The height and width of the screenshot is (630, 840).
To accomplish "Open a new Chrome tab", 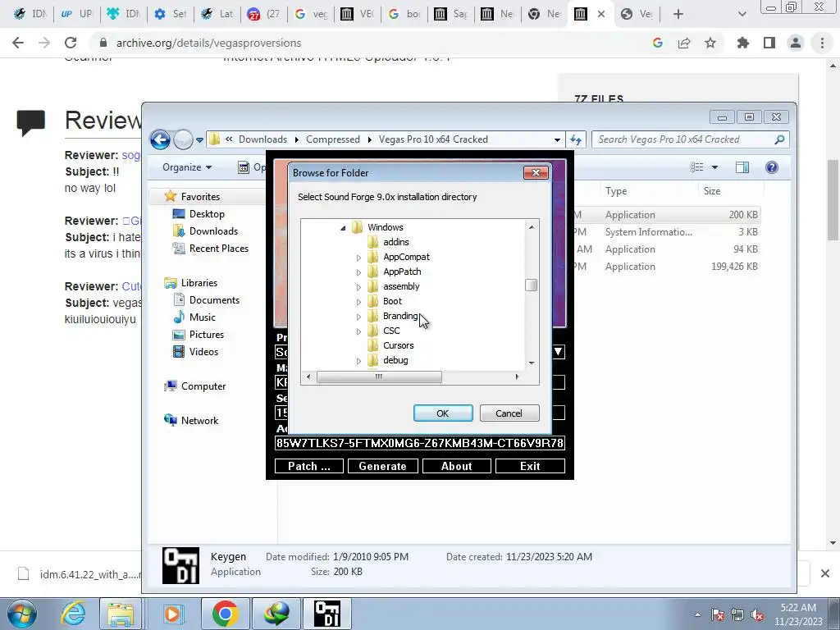I will coord(678,14).
